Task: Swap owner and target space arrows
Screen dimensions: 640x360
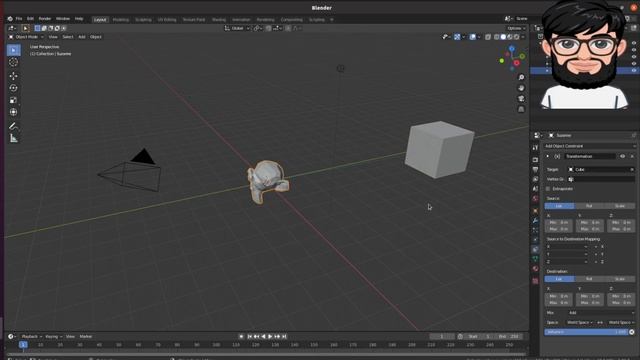Action: coord(600,322)
